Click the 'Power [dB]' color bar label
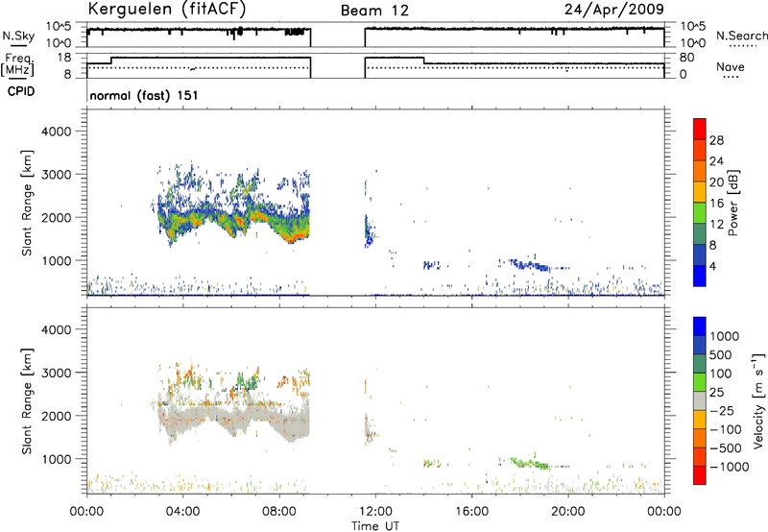Viewport: 768px width, 532px height. tap(732, 203)
